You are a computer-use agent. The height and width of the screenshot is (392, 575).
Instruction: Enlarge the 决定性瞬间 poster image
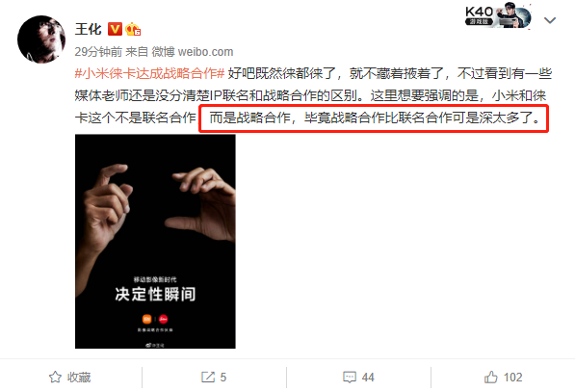155,242
